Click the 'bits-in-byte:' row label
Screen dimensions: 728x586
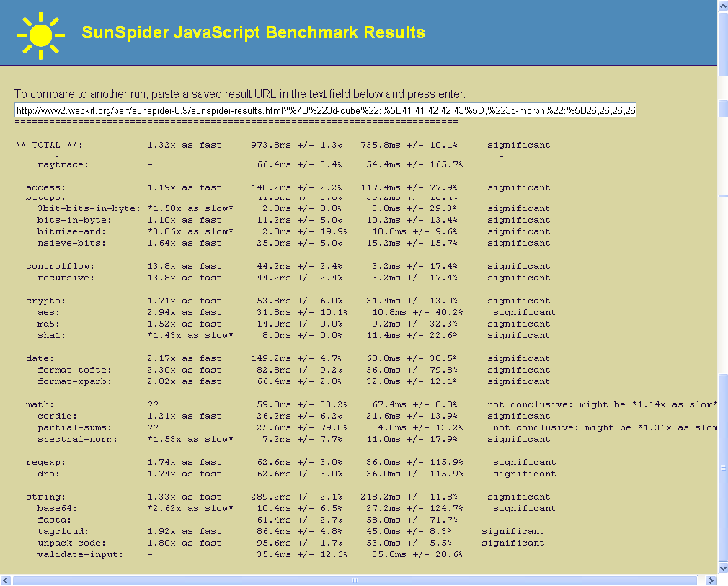[x=74, y=221]
